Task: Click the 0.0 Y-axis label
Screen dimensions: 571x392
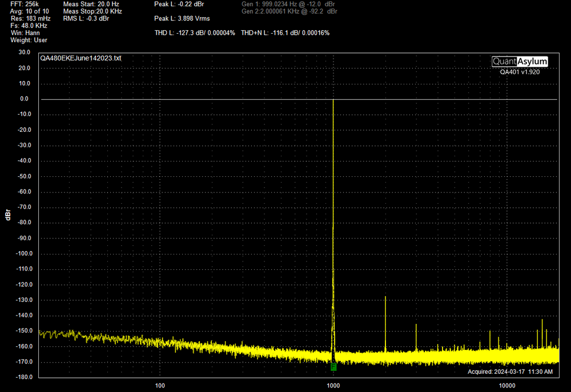Action: (24, 99)
